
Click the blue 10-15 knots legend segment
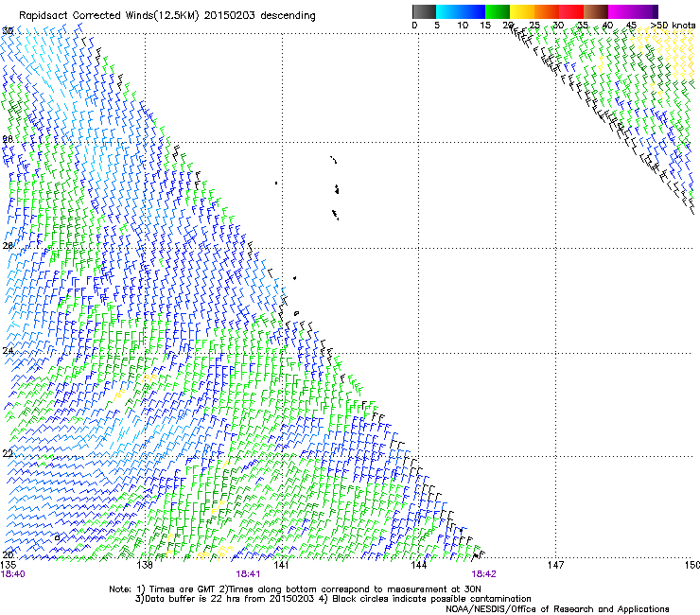[473, 11]
